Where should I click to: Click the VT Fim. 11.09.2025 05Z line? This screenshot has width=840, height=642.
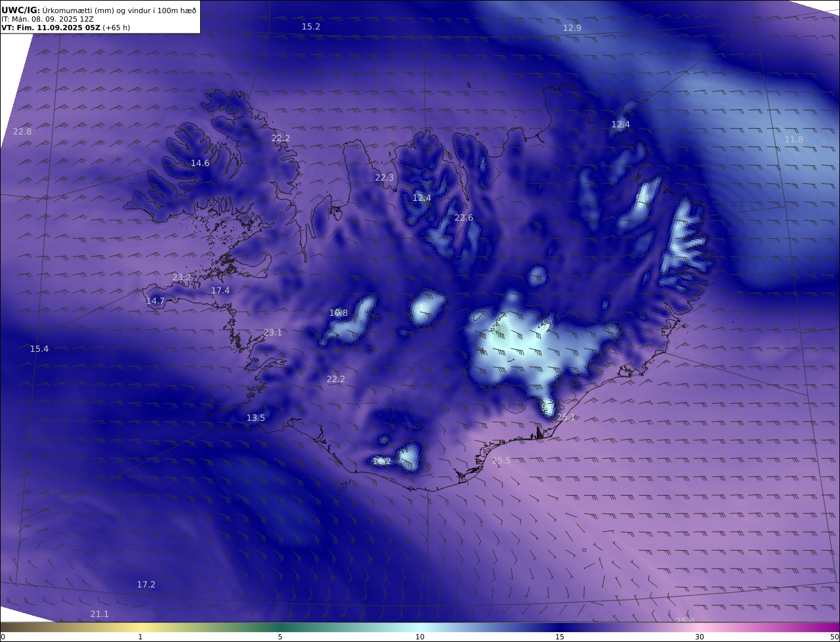(66, 28)
